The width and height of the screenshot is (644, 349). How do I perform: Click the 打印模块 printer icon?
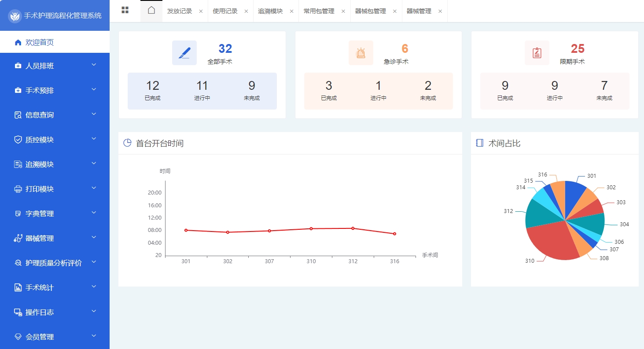(18, 189)
